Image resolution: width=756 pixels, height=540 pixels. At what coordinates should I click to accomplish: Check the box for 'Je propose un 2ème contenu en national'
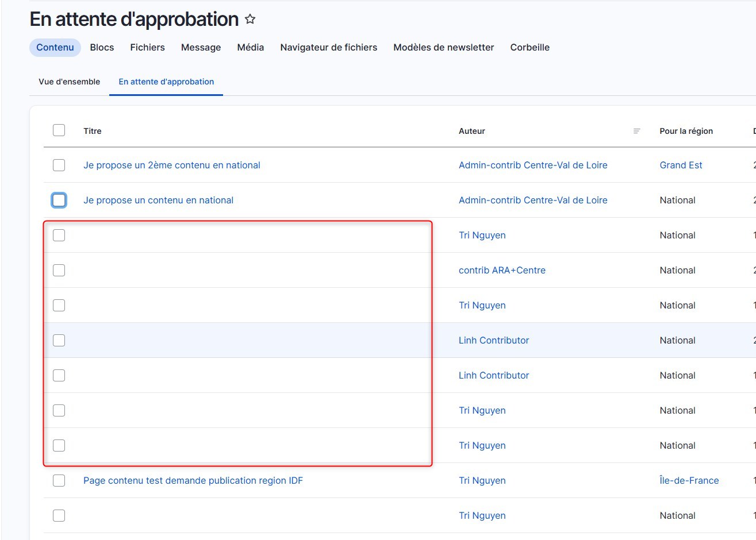pyautogui.click(x=59, y=165)
